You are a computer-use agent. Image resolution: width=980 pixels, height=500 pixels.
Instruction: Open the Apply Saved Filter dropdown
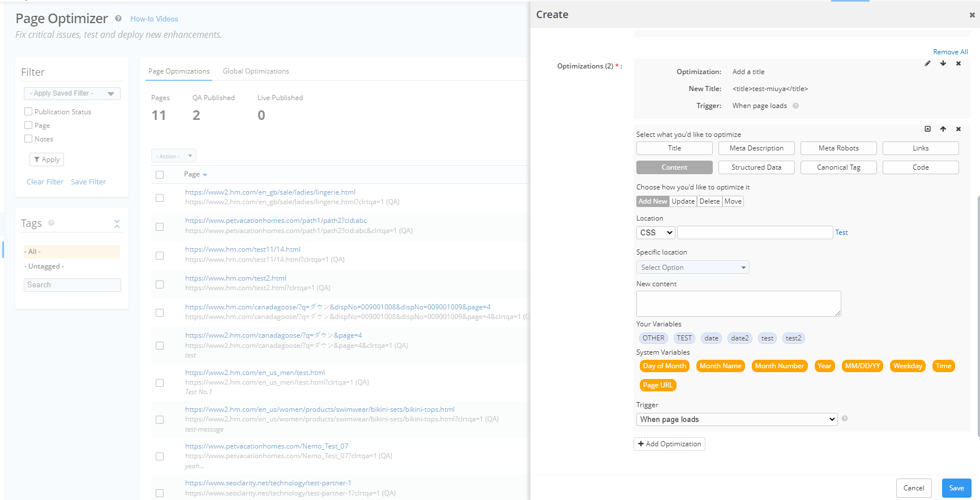click(x=72, y=93)
